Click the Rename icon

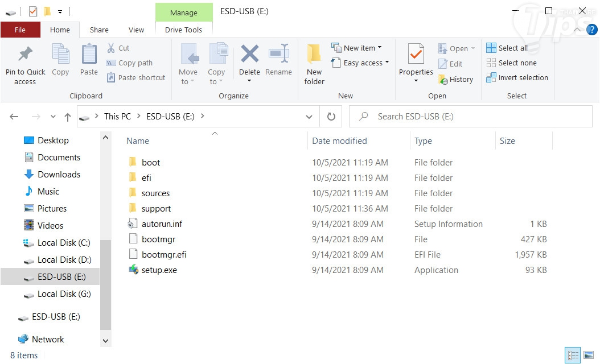[x=278, y=54]
